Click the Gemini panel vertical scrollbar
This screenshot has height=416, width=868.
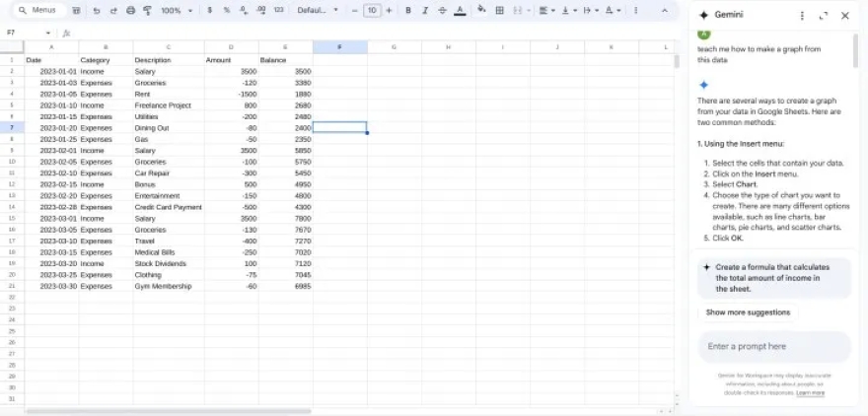tap(856, 50)
